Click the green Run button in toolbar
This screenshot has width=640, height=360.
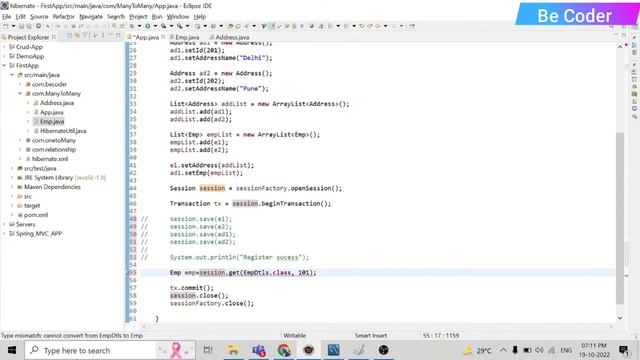(x=147, y=26)
